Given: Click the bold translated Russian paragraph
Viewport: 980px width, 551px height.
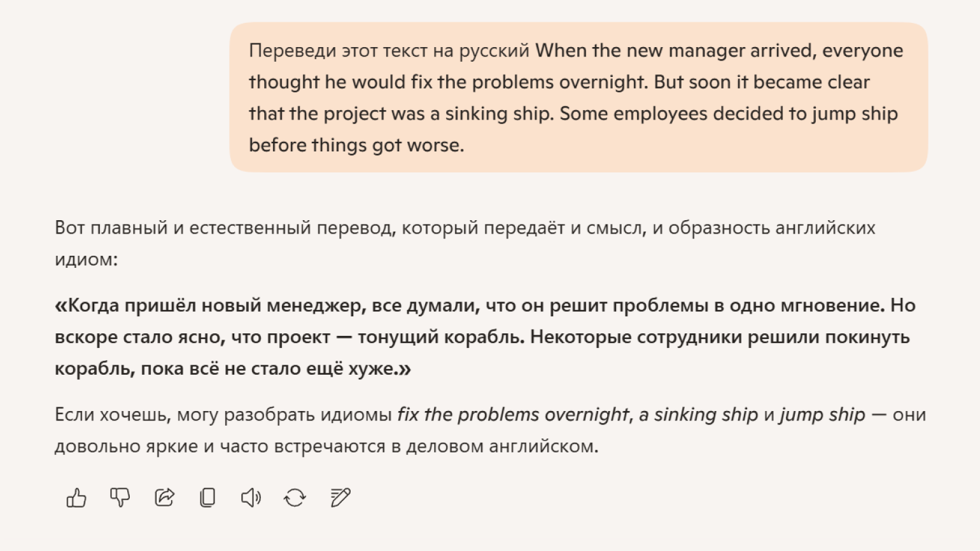Looking at the screenshot, I should tap(484, 337).
